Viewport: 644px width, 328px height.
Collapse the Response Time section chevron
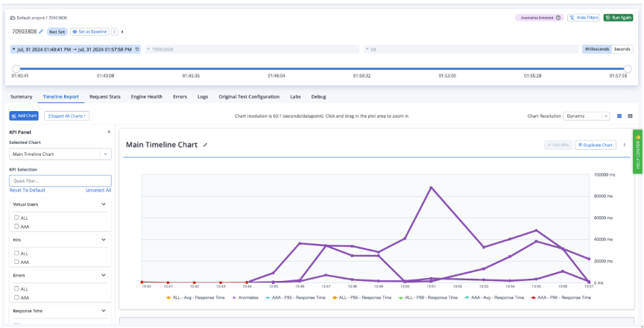(104, 311)
